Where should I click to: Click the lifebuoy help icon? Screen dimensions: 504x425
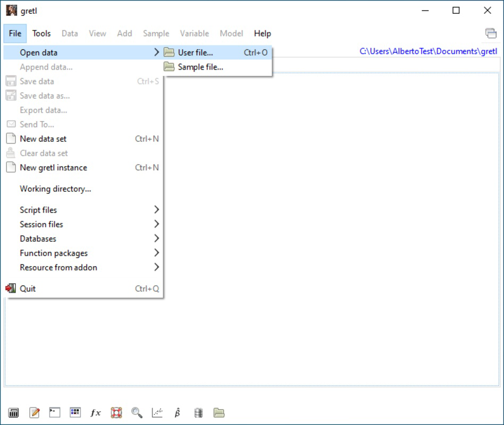pyautogui.click(x=116, y=412)
